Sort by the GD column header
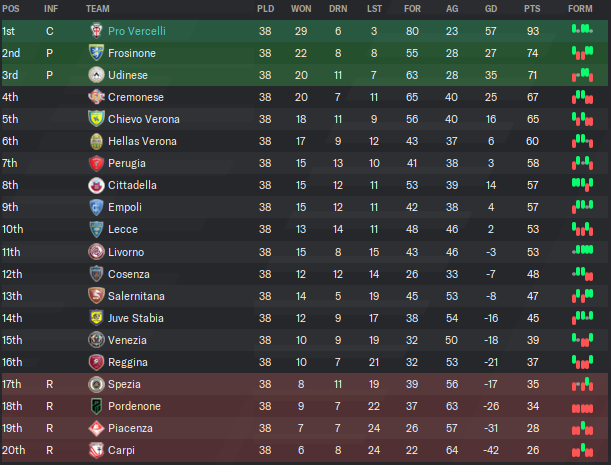The height and width of the screenshot is (465, 611). pos(491,9)
